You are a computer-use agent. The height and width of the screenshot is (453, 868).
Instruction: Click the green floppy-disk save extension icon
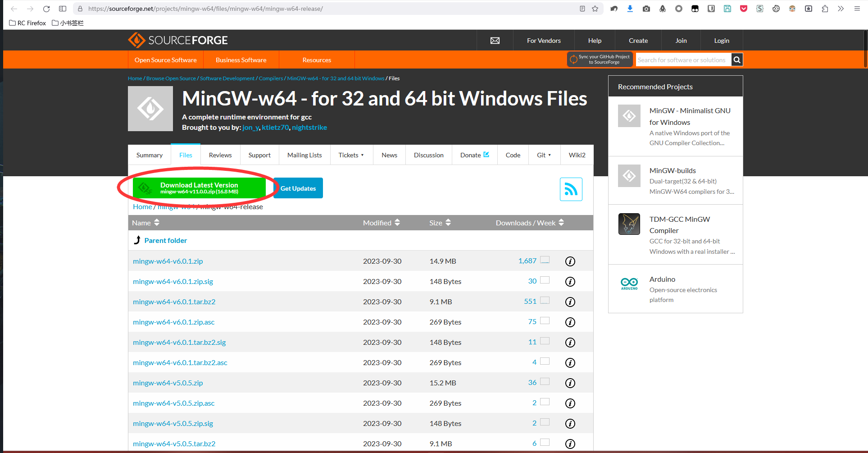727,9
